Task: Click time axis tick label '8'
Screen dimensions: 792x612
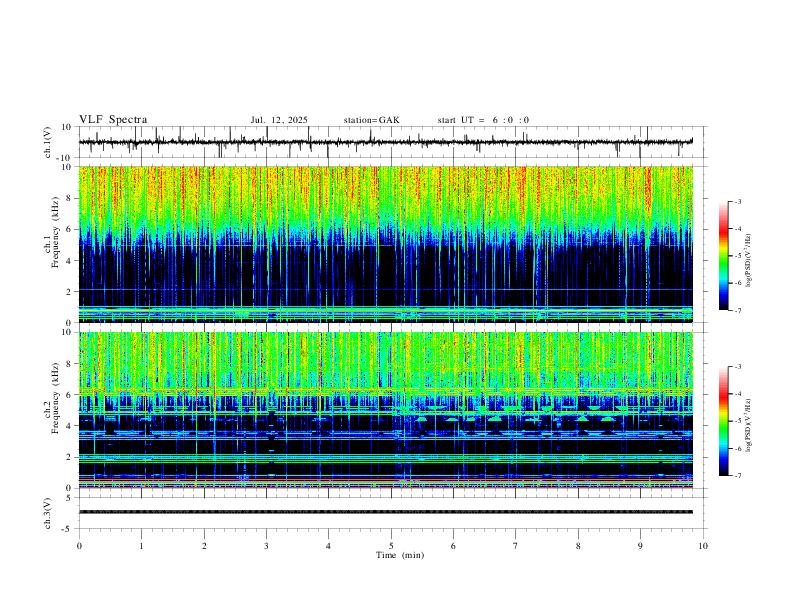Action: point(578,546)
